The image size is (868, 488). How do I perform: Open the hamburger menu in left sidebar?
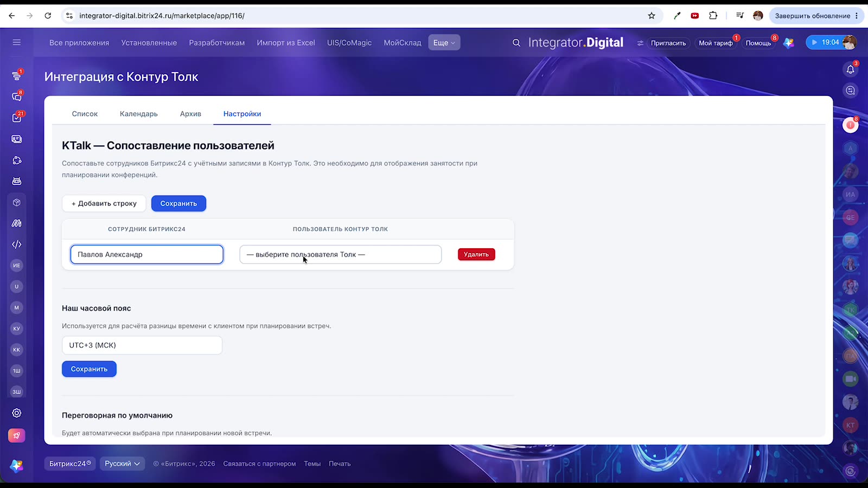(x=17, y=42)
